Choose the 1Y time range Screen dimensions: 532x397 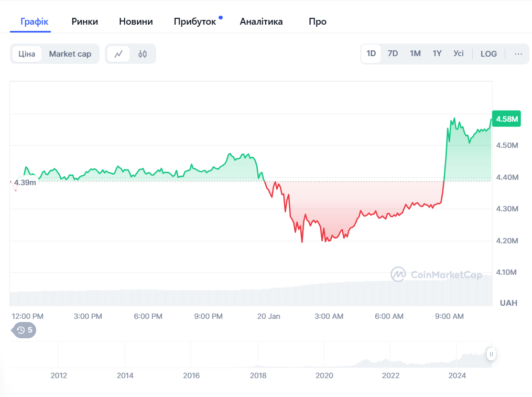click(437, 53)
